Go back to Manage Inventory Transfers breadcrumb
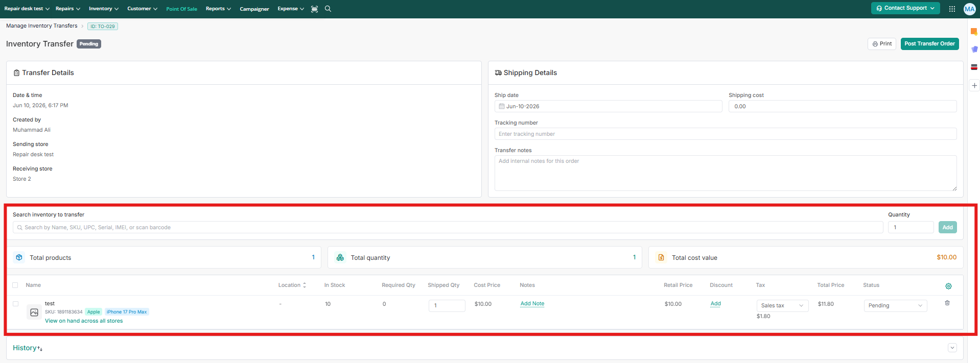Screen dimensions: 980x363 point(42,26)
